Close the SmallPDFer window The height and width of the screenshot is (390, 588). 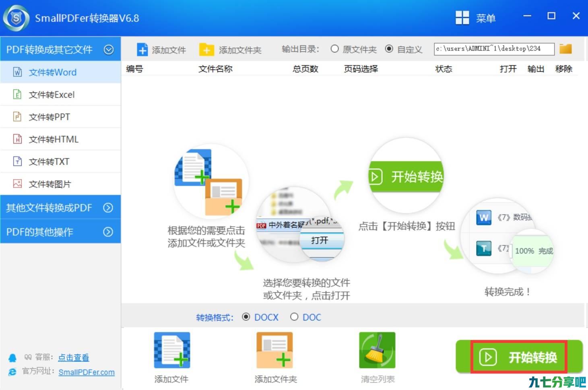(x=576, y=16)
